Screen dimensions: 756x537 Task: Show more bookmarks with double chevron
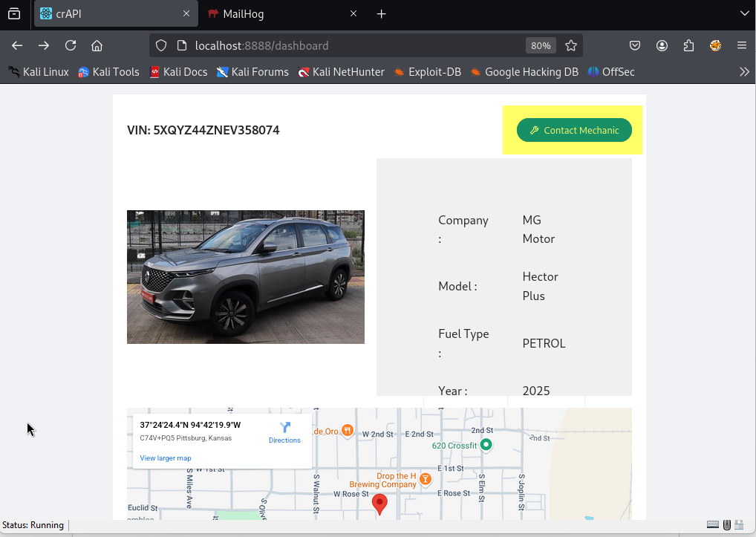pyautogui.click(x=744, y=72)
